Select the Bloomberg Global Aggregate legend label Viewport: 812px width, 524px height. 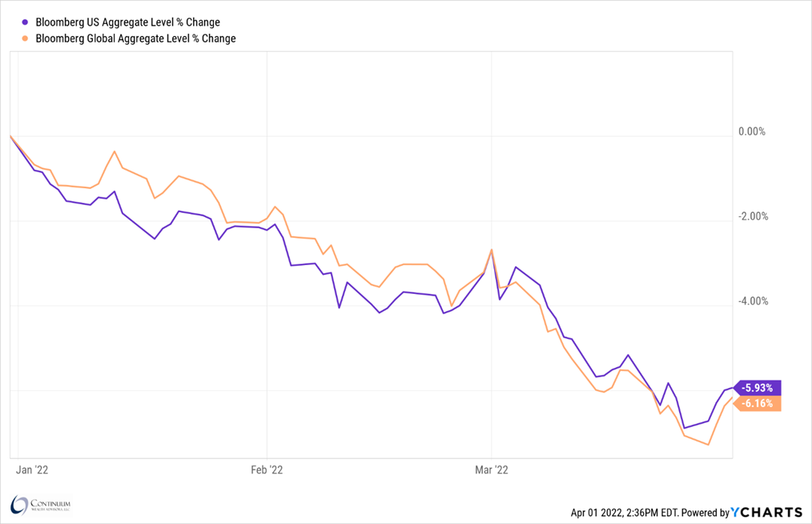click(x=135, y=38)
